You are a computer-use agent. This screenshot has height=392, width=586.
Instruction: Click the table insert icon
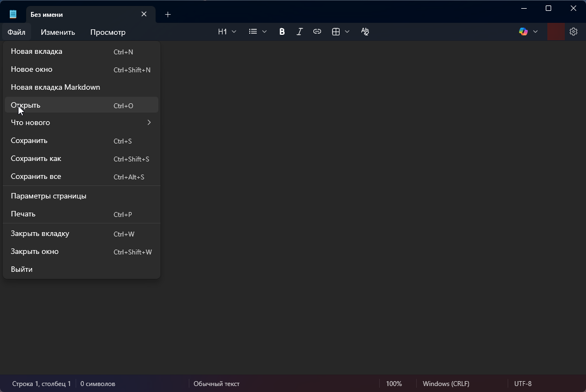click(x=336, y=32)
